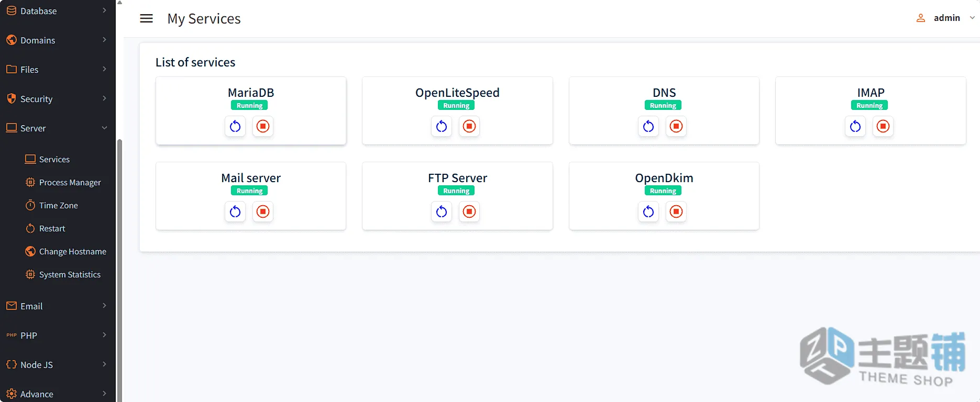980x402 pixels.
Task: Click the Email envelope icon
Action: click(11, 306)
